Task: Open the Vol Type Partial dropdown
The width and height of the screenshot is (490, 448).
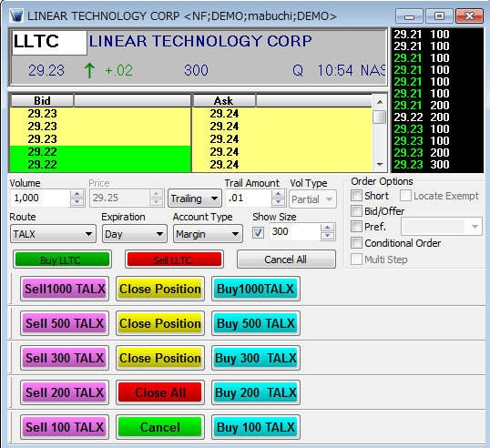Action: (x=312, y=199)
